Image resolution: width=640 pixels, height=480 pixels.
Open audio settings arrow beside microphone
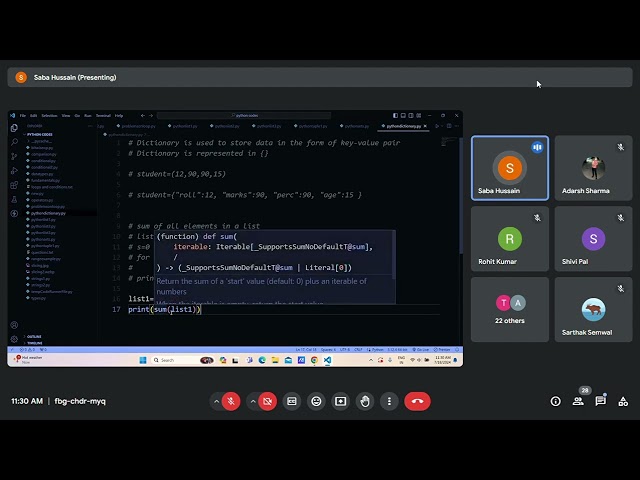click(x=216, y=401)
